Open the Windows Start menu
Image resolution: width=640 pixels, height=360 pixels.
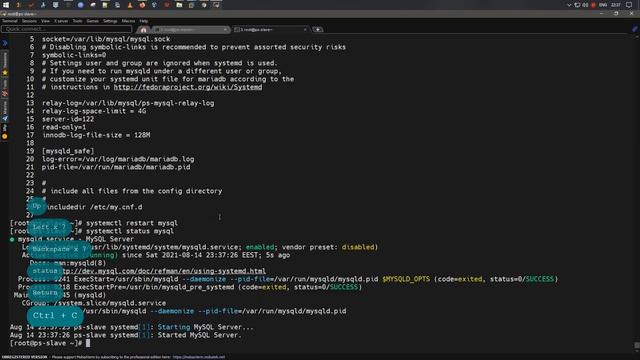(x=6, y=5)
